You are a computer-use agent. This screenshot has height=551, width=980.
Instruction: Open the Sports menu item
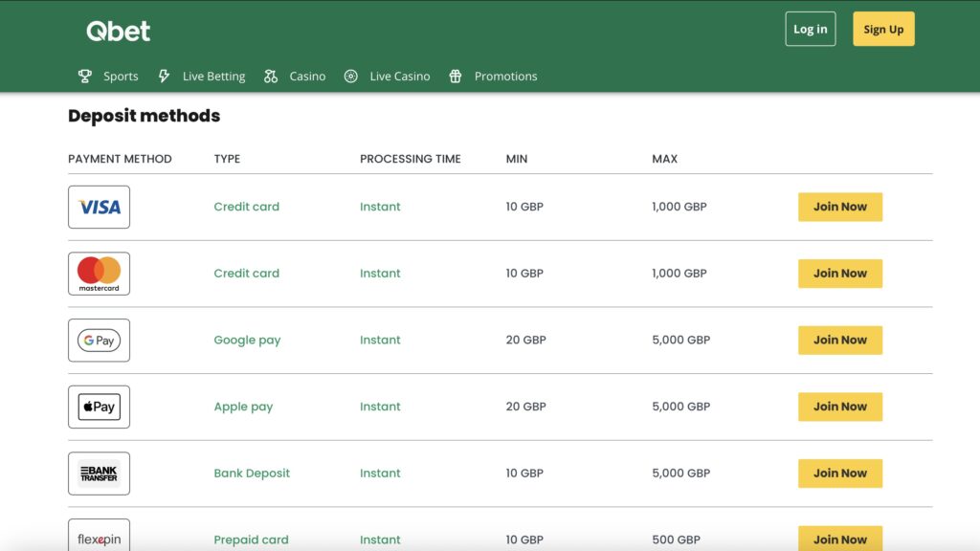121,76
